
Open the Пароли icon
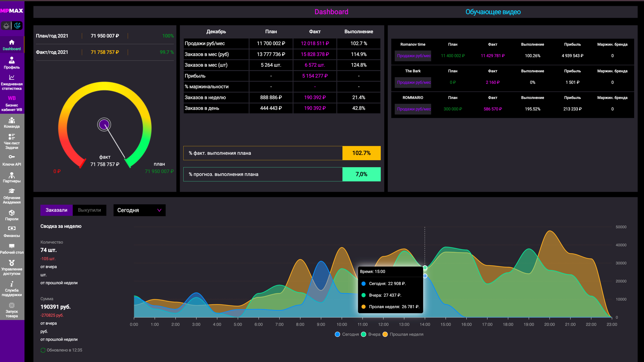tap(12, 213)
